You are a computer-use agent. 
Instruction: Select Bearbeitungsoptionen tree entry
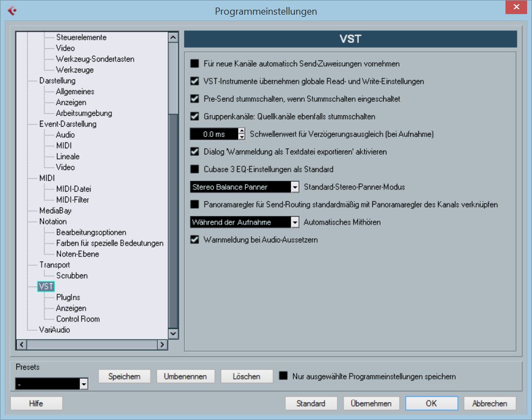91,232
